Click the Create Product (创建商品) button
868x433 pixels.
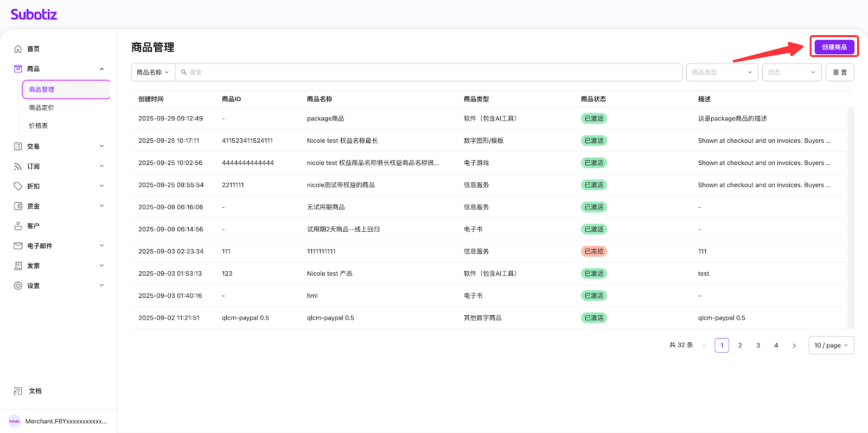point(834,47)
